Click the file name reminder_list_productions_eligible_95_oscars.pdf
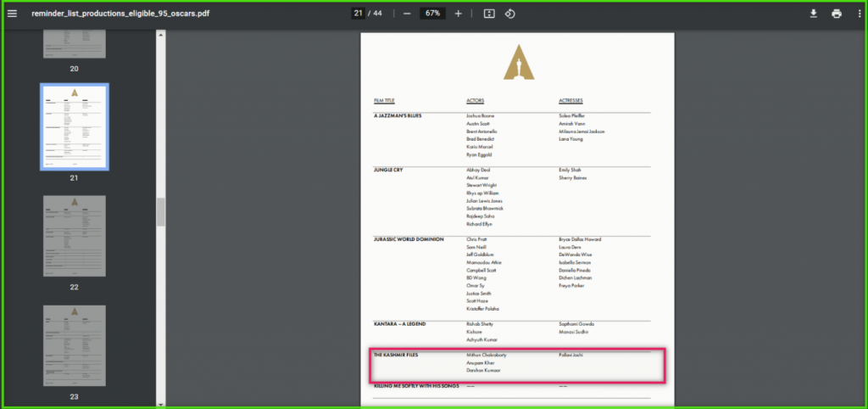This screenshot has height=409, width=868. 120,14
